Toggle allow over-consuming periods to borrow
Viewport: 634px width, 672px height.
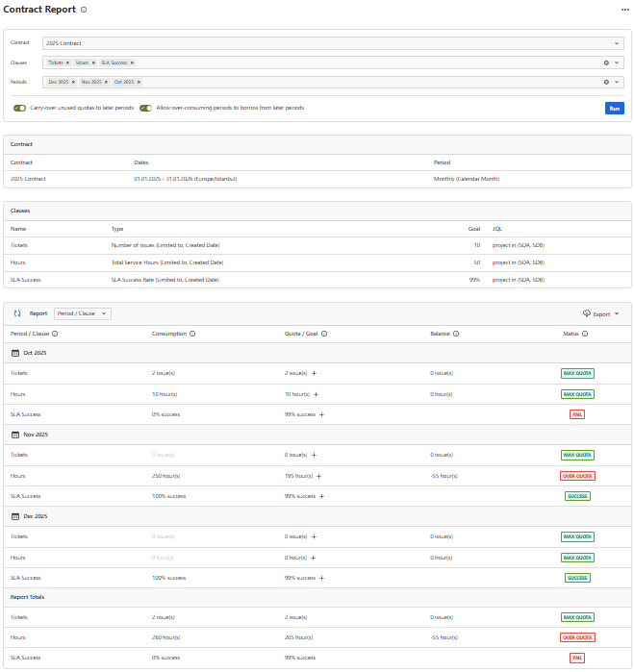click(x=146, y=108)
